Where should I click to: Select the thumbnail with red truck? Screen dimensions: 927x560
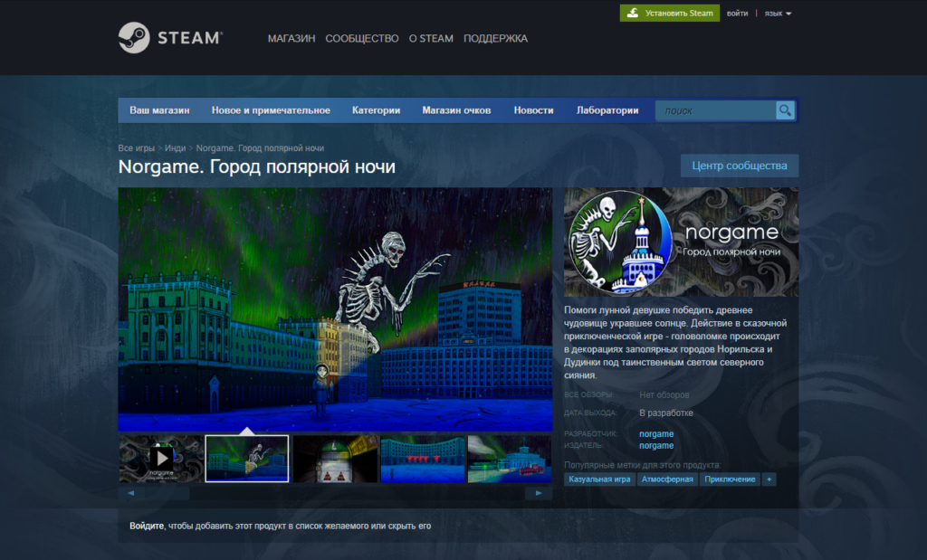(510, 459)
